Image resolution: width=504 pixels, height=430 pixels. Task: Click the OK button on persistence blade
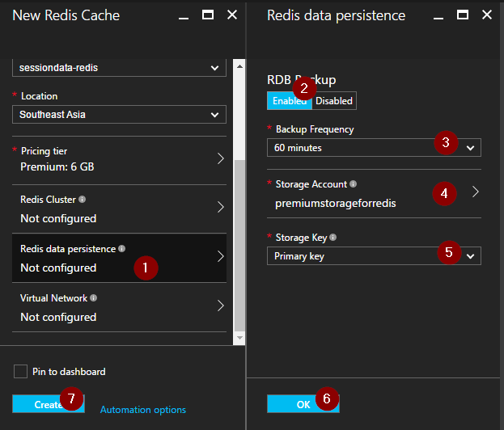click(303, 403)
